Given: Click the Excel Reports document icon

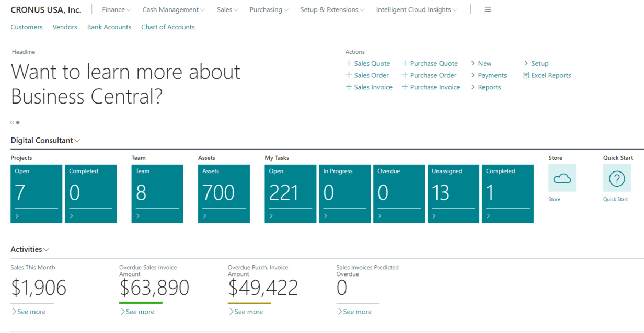Looking at the screenshot, I should [526, 75].
